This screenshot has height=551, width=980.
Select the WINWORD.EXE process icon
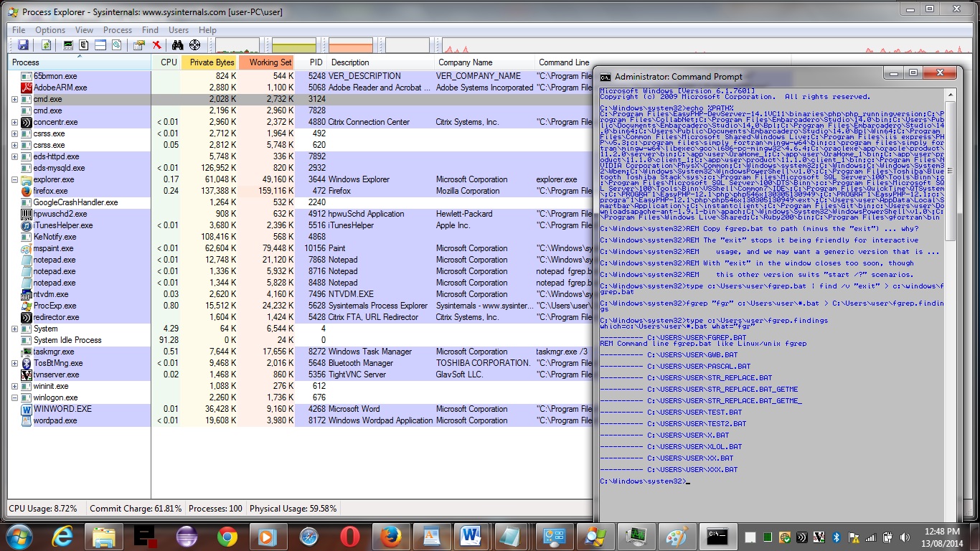[x=27, y=409]
